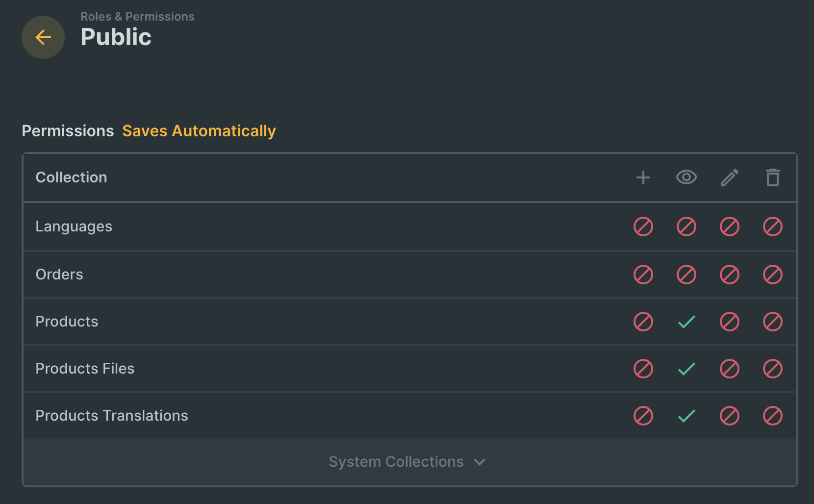The image size is (814, 504).
Task: Toggle update permission for Languages
Action: click(x=730, y=227)
